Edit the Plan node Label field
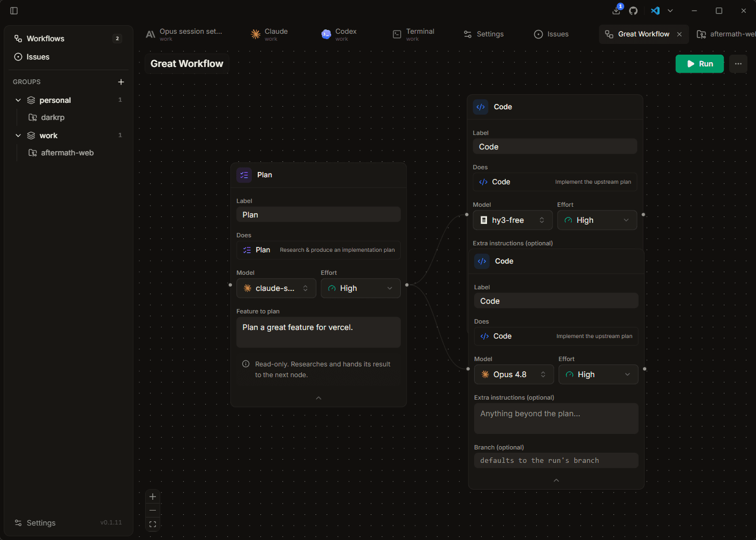 coord(318,215)
